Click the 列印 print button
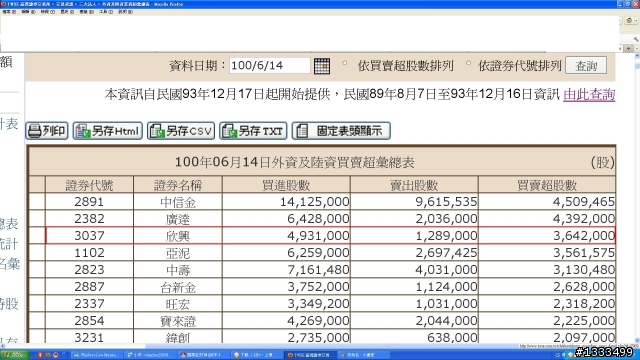The width and height of the screenshot is (640, 360). [x=47, y=131]
